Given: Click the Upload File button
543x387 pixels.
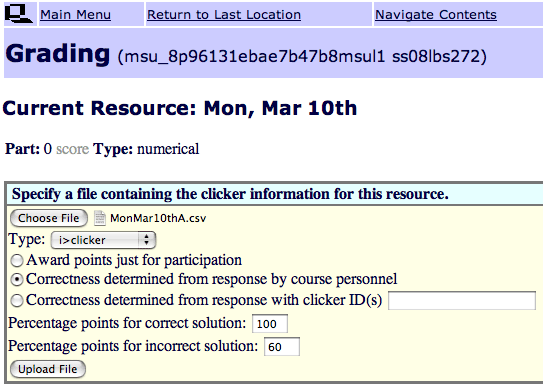Looking at the screenshot, I should point(48,369).
